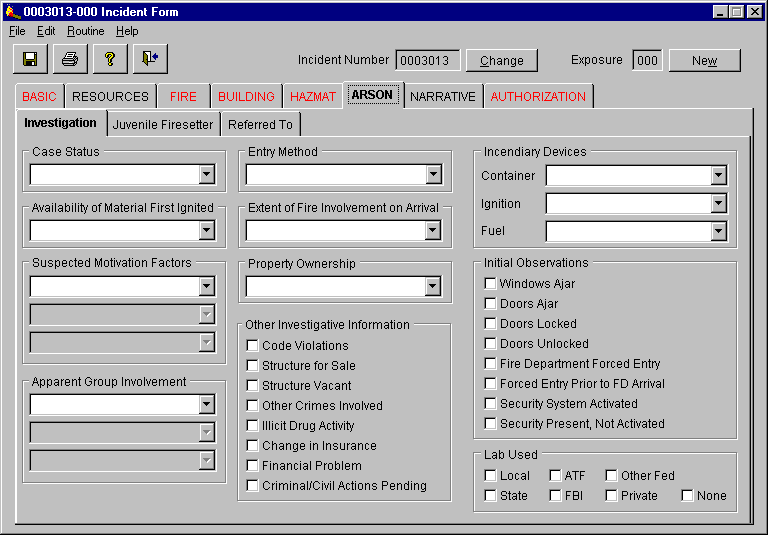Click the application icon in title bar

click(11, 11)
